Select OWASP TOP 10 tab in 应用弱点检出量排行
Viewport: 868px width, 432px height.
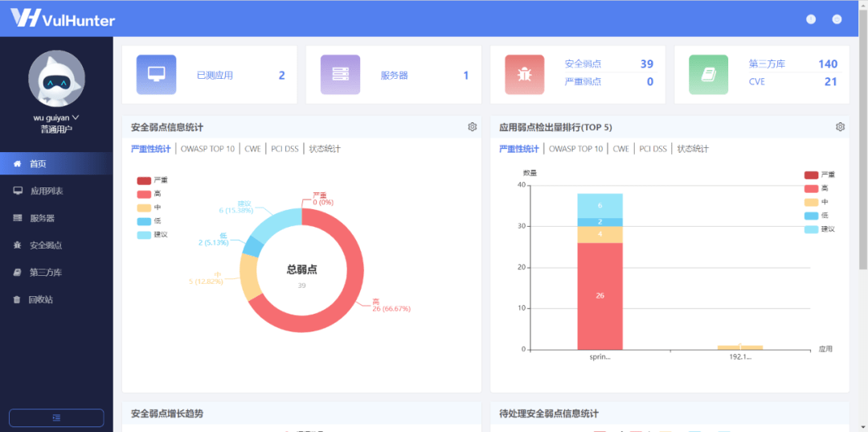tap(575, 149)
